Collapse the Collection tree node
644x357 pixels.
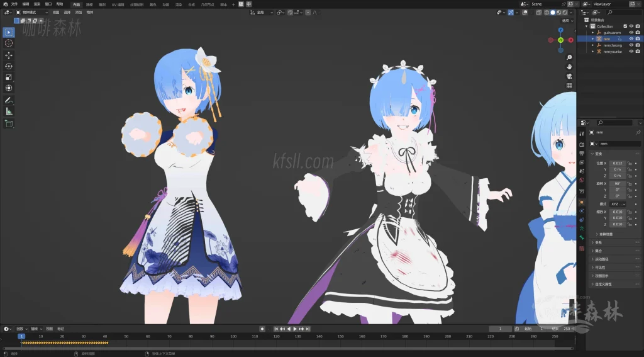click(587, 26)
